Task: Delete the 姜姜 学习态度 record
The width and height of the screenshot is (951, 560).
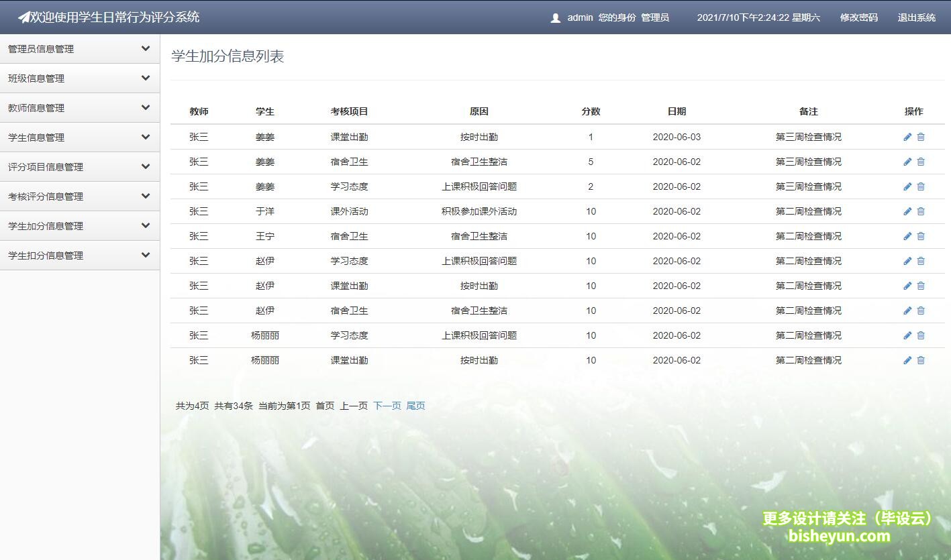Action: pos(921,186)
